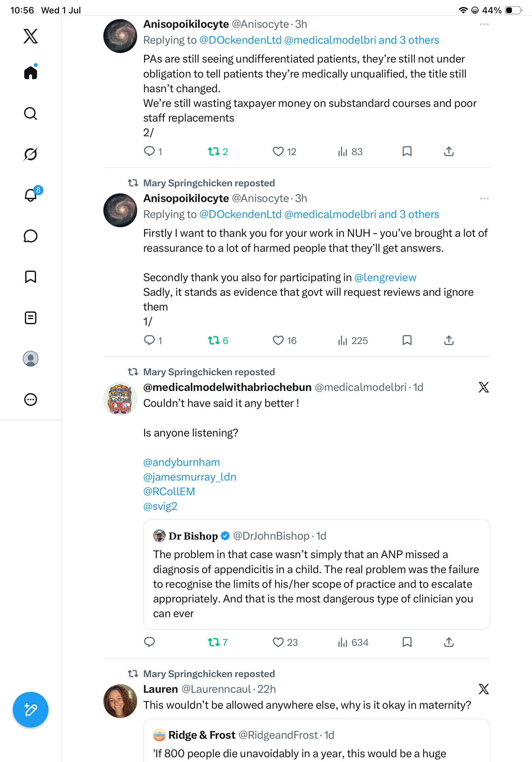Open the @andyburnham mention link

pos(181,462)
